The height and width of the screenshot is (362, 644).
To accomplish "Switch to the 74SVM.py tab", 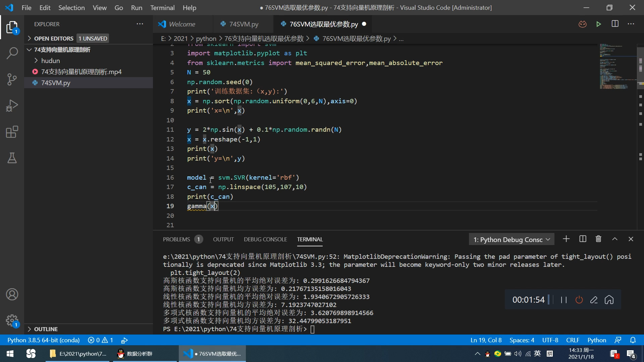I will point(244,24).
